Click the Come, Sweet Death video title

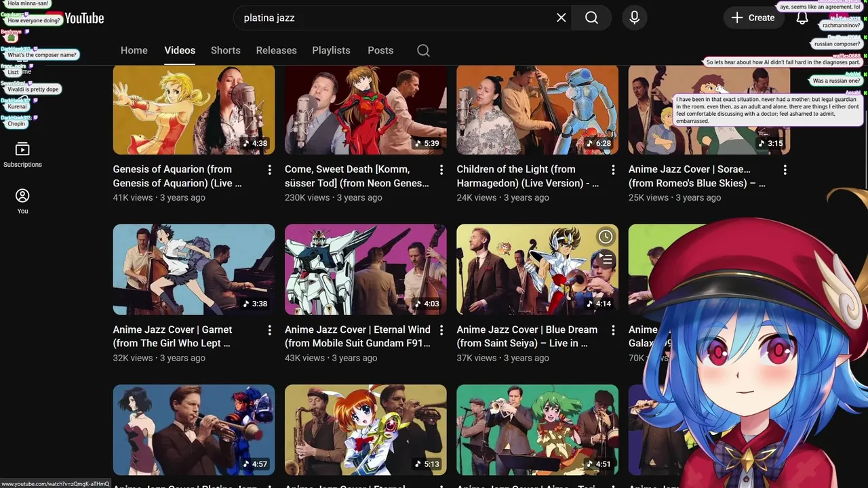[x=357, y=176]
